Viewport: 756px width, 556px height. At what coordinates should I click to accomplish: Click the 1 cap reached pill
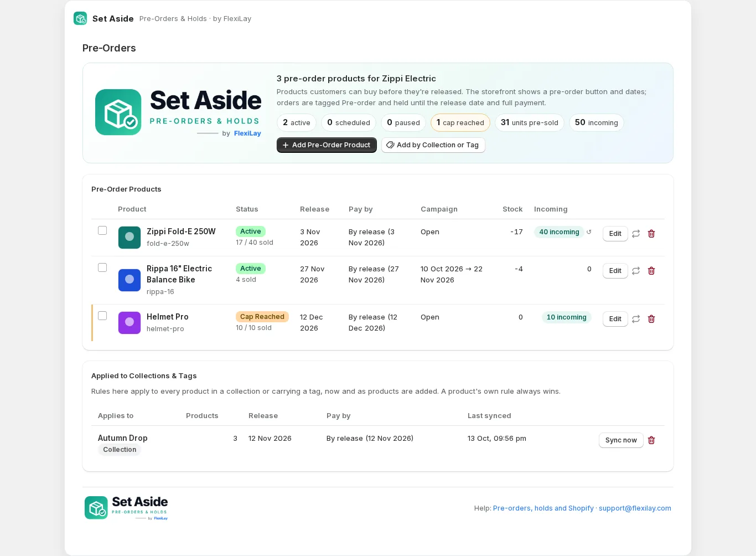coord(460,123)
